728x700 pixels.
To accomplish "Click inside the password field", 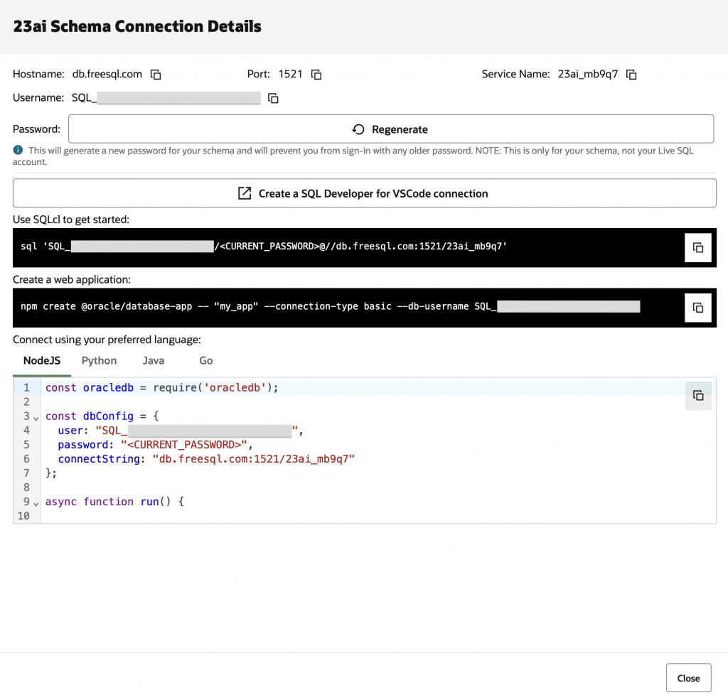I will click(x=178, y=129).
